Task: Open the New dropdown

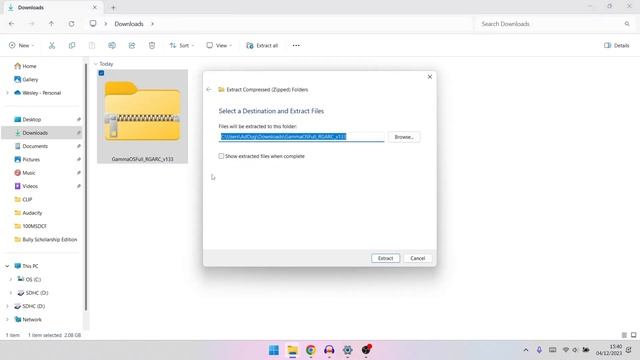Action: pyautogui.click(x=22, y=45)
